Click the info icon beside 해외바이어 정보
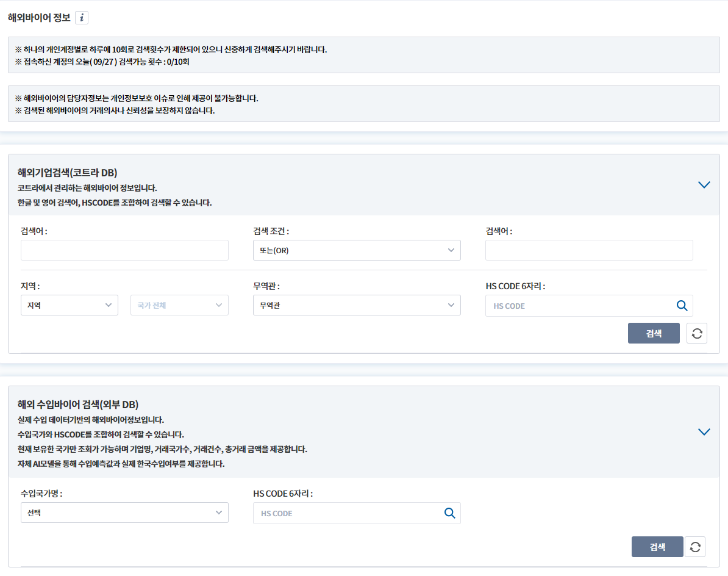This screenshot has width=728, height=576. coord(82,18)
